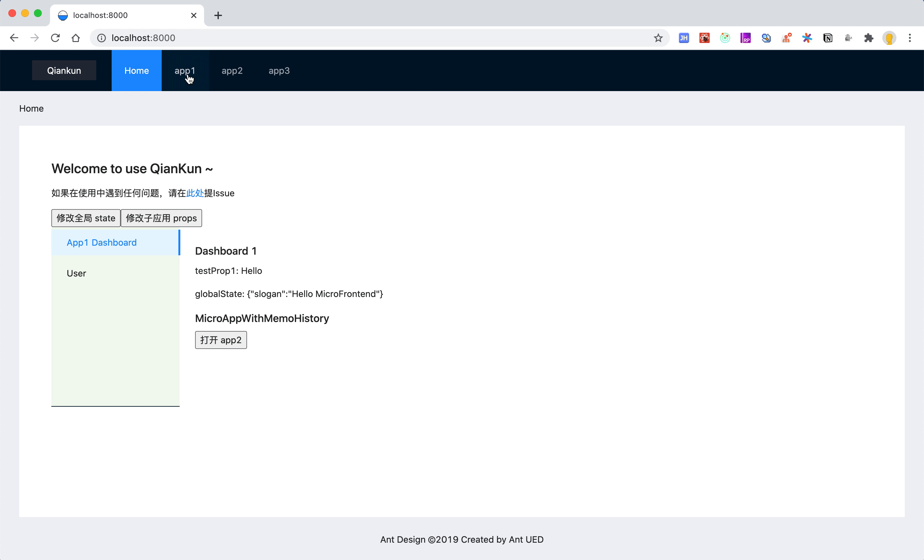The height and width of the screenshot is (560, 924).
Task: Switch to the app1 nav menu item
Action: coord(184,71)
